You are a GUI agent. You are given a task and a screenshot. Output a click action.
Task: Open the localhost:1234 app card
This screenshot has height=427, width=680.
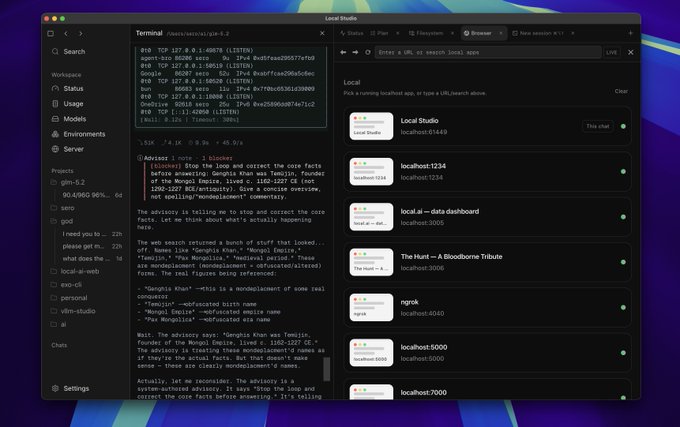point(487,172)
